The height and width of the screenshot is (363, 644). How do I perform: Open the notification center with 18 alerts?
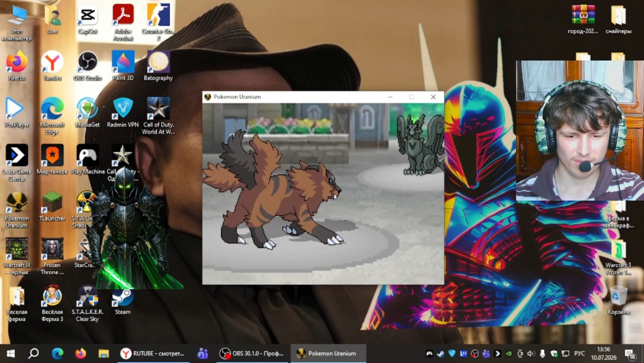coord(630,354)
